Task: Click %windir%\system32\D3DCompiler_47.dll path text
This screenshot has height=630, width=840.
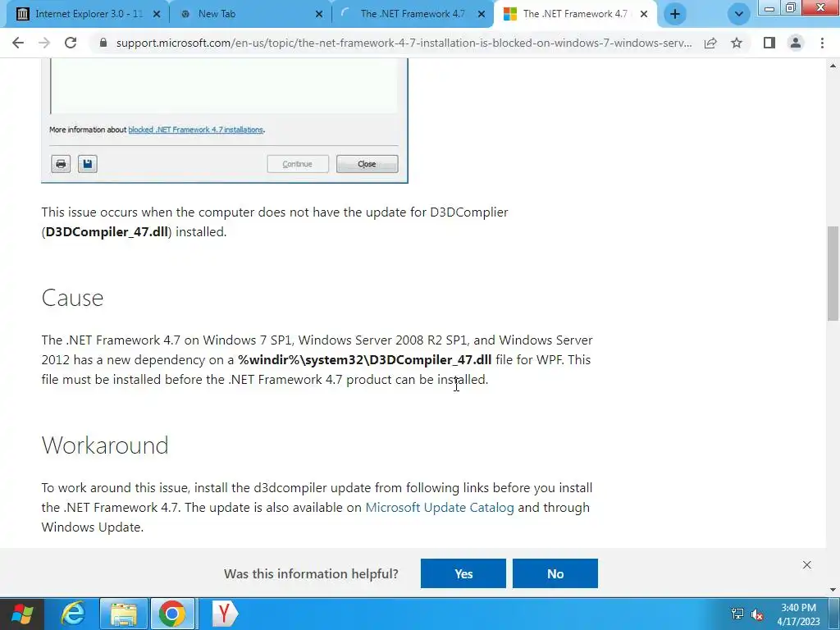Action: [365, 360]
